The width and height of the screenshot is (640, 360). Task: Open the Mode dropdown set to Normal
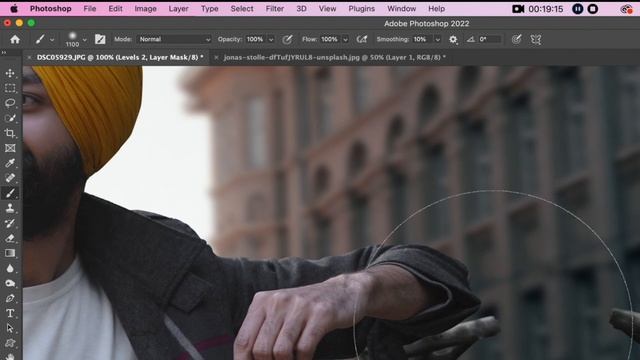click(174, 39)
